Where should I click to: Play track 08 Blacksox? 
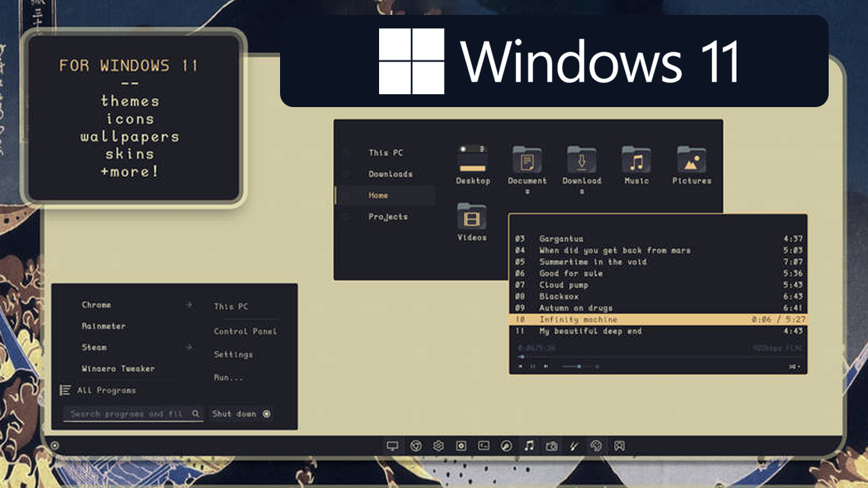coord(658,296)
